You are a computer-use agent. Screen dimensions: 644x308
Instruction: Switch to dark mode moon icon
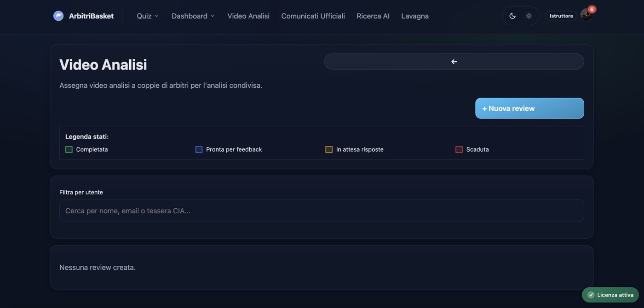pos(512,16)
